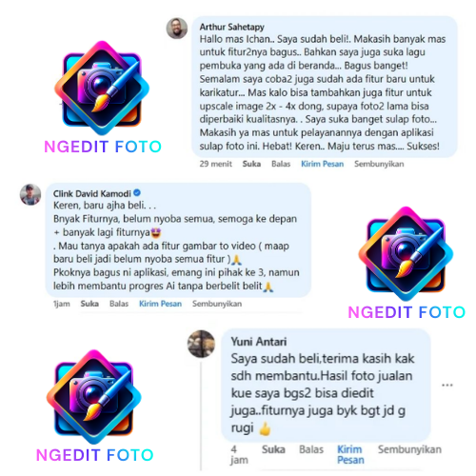476x476 pixels.
Task: Open the three-dot menu on Yuni Antari's comment
Action: (447, 386)
